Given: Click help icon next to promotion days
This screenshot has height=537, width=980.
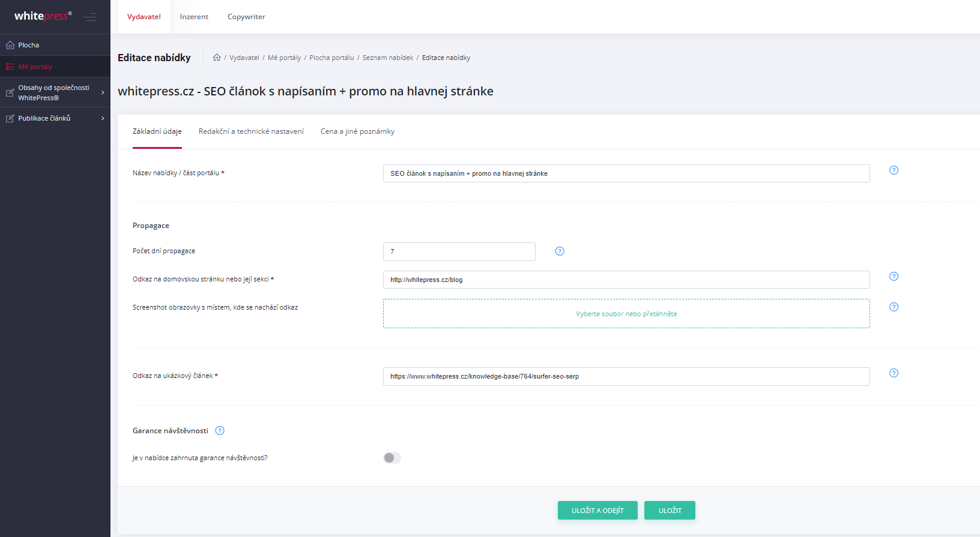Looking at the screenshot, I should [x=560, y=251].
